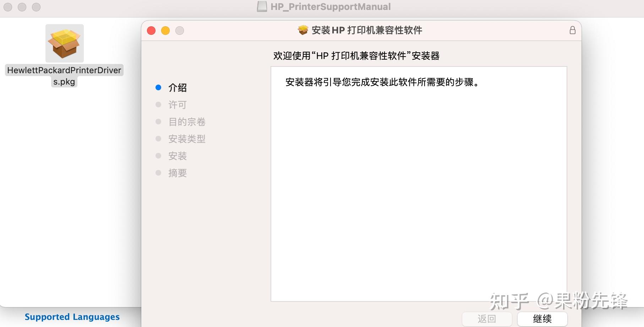The width and height of the screenshot is (644, 327).
Task: Click the gray dot next to 许可
Action: (x=158, y=104)
